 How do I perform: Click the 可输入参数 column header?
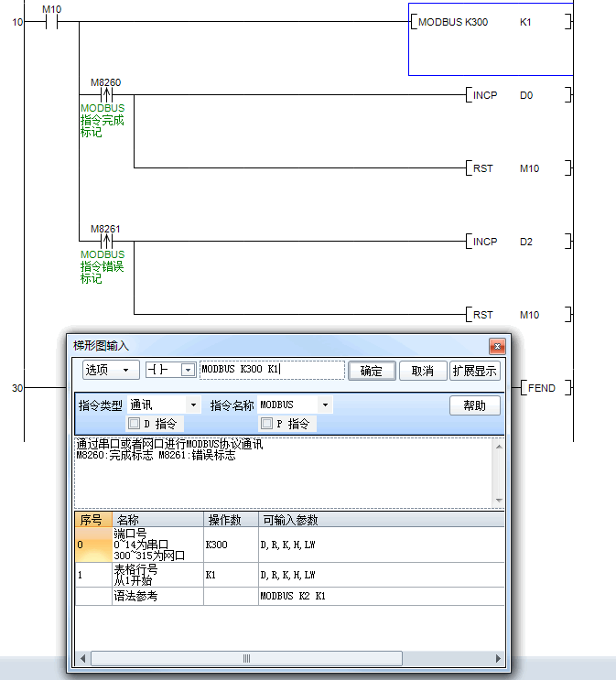point(382,520)
